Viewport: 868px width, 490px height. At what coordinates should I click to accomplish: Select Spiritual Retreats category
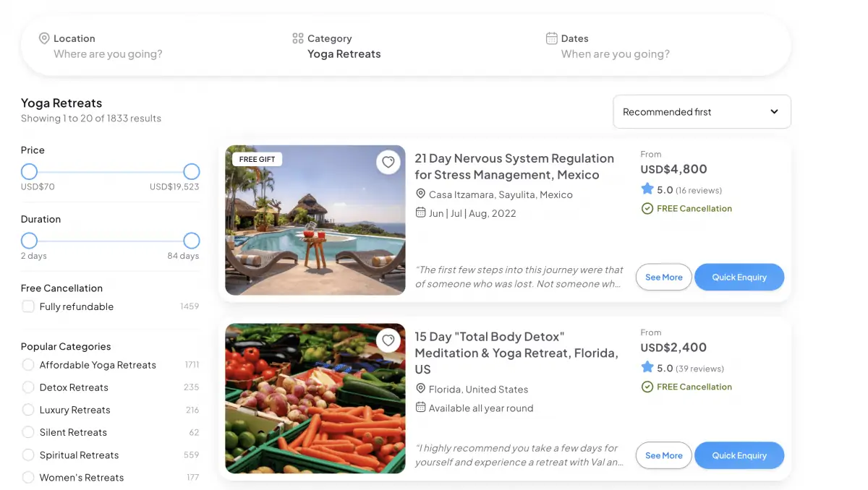point(28,455)
